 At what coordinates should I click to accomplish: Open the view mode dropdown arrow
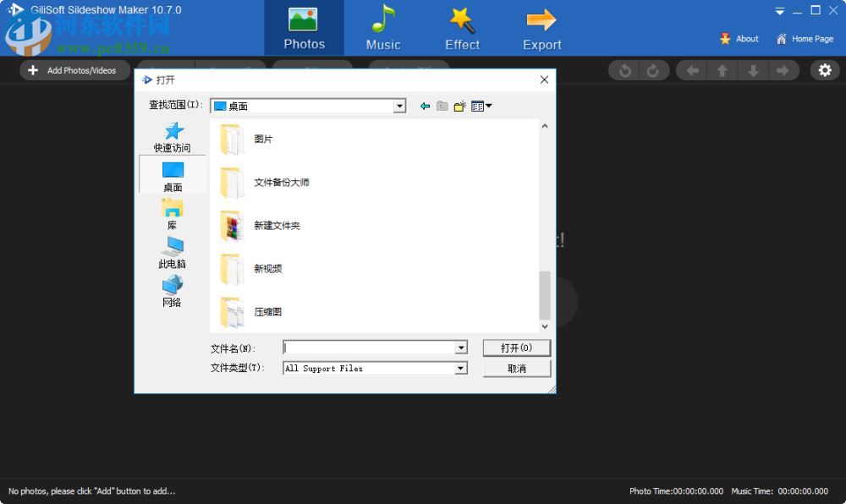(x=488, y=106)
